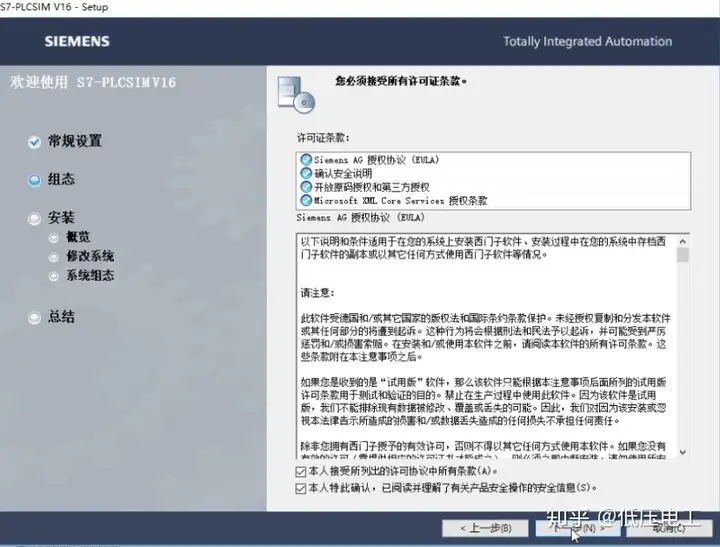Screen dimensions: 720x547
Task: Click the check icon beside 确认安全说明
Action: click(306, 173)
